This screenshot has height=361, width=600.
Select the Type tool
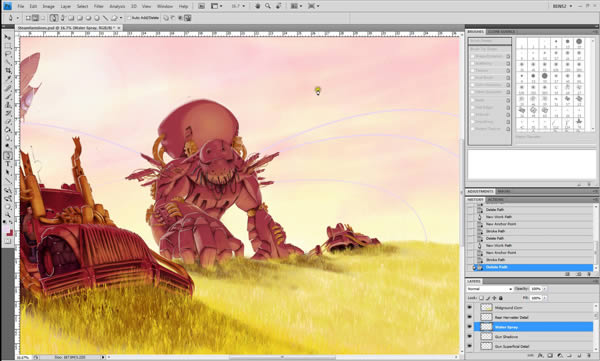tap(7, 164)
